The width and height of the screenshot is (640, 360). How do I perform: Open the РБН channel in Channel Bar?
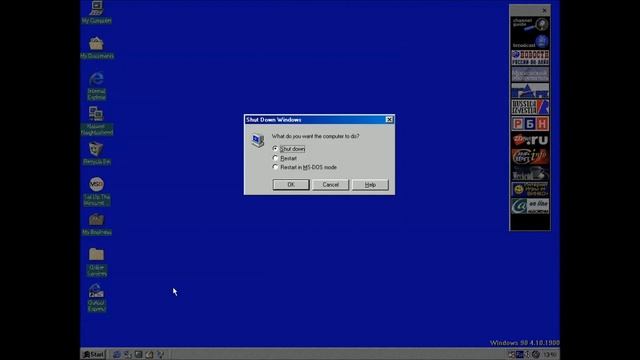pos(530,124)
